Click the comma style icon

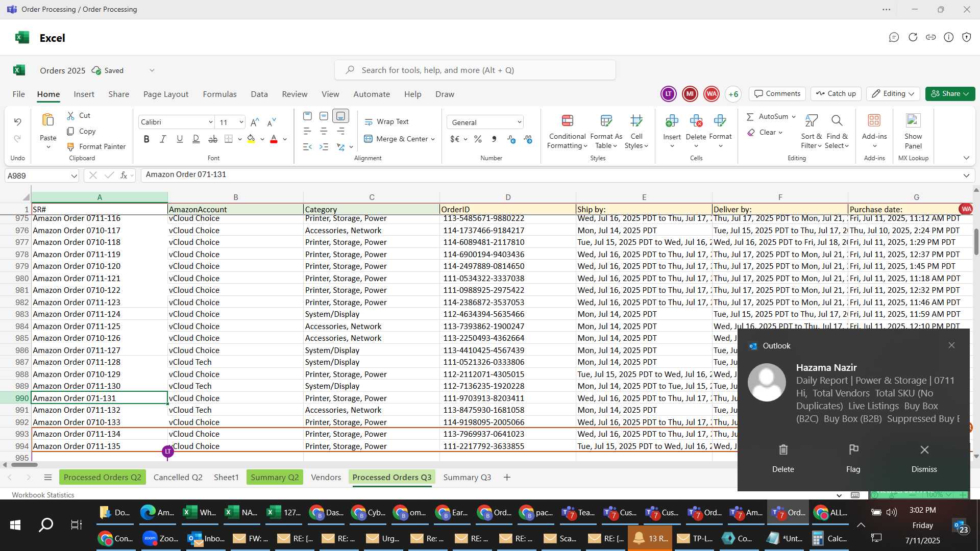click(494, 139)
